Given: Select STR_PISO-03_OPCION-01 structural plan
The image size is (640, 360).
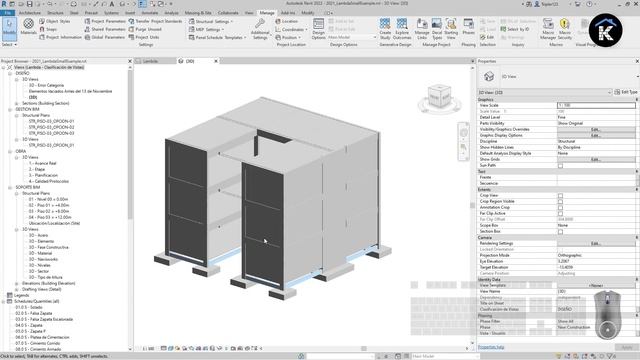Looking at the screenshot, I should click(51, 121).
